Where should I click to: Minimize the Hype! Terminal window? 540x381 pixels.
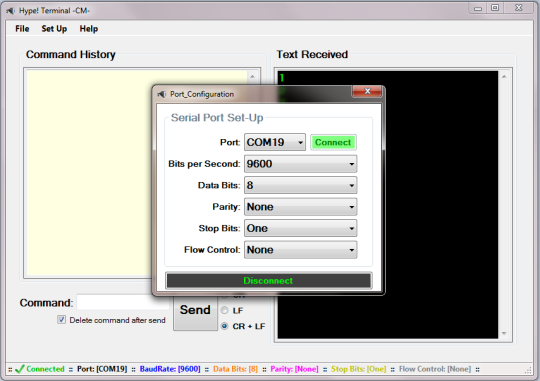478,8
